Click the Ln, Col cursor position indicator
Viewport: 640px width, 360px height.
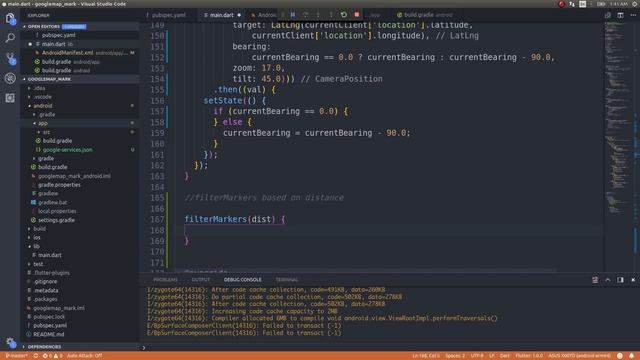point(426,356)
